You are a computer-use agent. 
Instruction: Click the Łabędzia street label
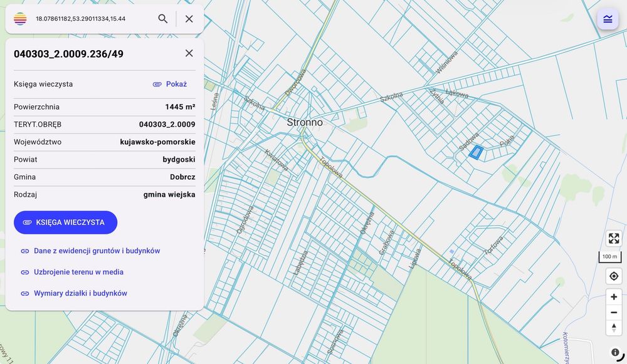tap(301, 263)
